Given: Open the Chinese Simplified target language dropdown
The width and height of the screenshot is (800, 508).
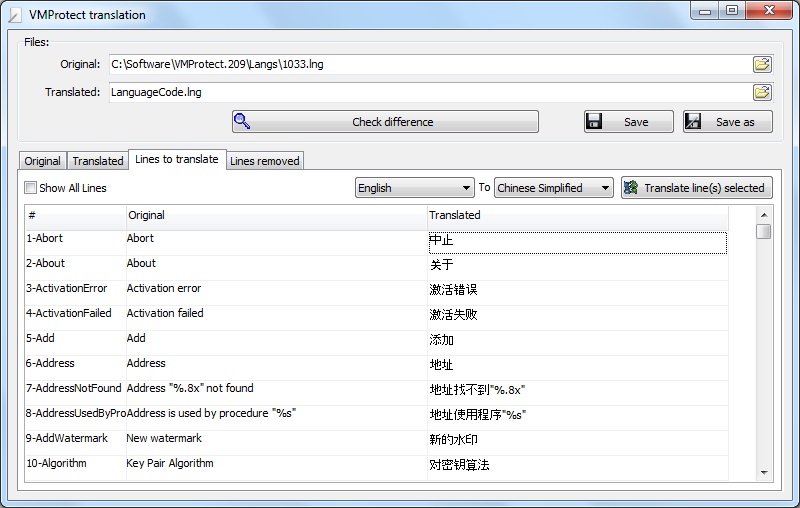Looking at the screenshot, I should (554, 188).
